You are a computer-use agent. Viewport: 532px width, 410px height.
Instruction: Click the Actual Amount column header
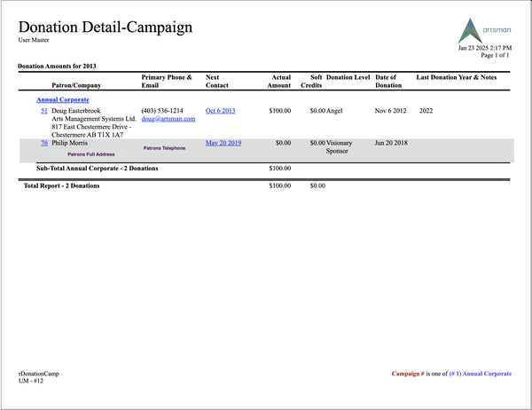[279, 81]
